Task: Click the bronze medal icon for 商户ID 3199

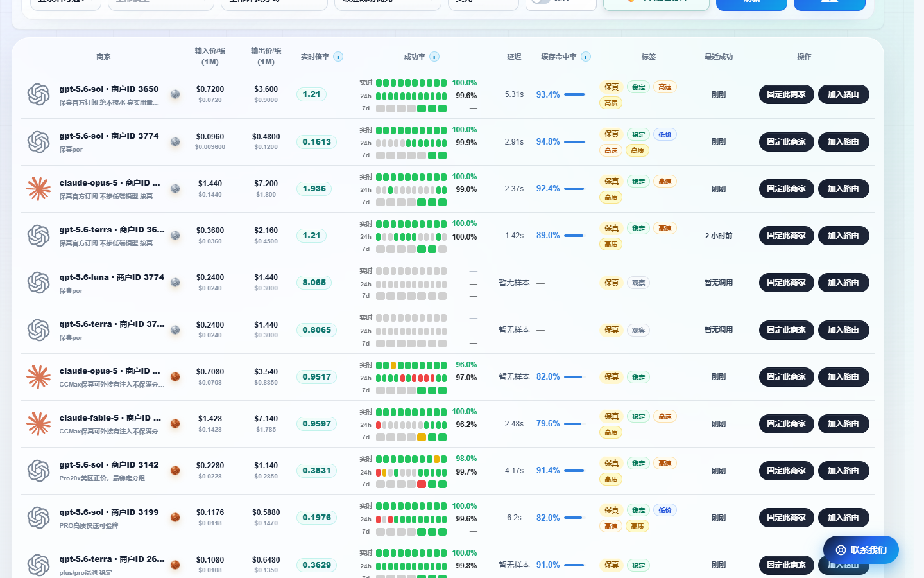Action: click(x=175, y=518)
